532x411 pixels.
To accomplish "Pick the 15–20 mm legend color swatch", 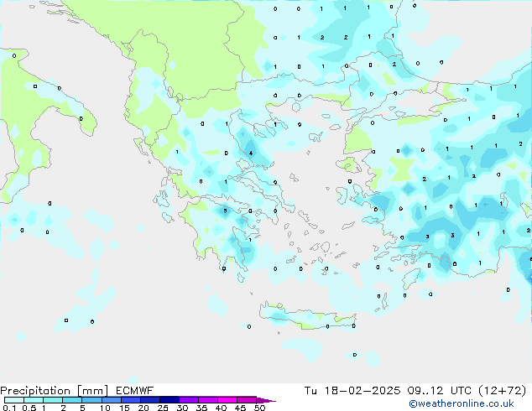I will [130, 400].
